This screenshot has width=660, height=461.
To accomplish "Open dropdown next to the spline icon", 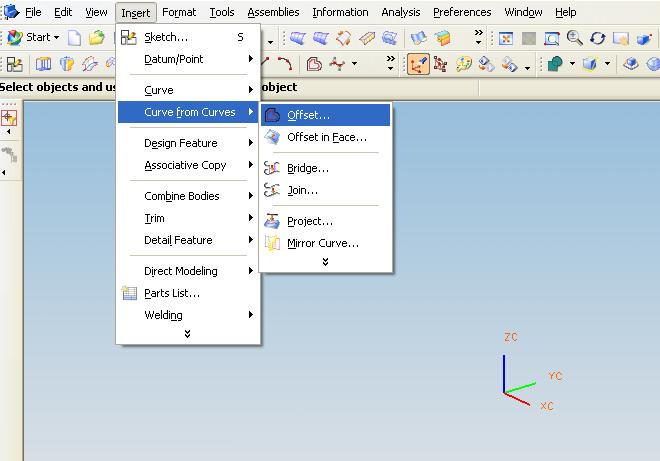I will coord(354,64).
